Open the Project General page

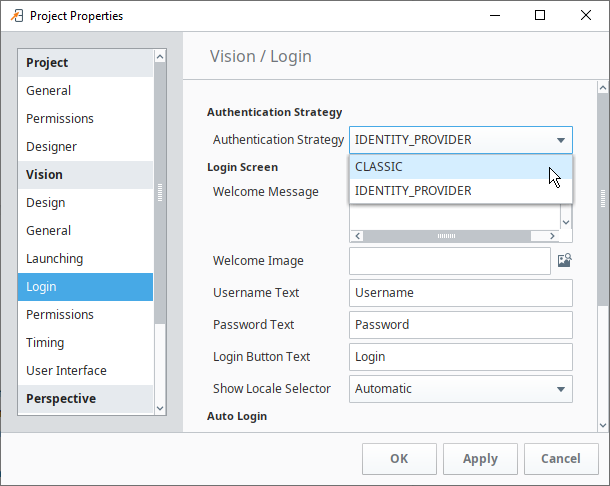pyautogui.click(x=85, y=91)
